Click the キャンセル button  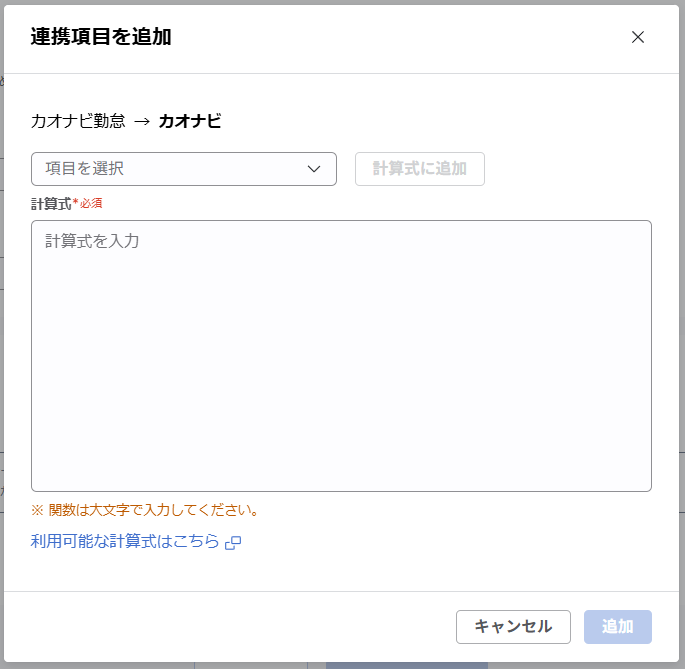point(513,627)
